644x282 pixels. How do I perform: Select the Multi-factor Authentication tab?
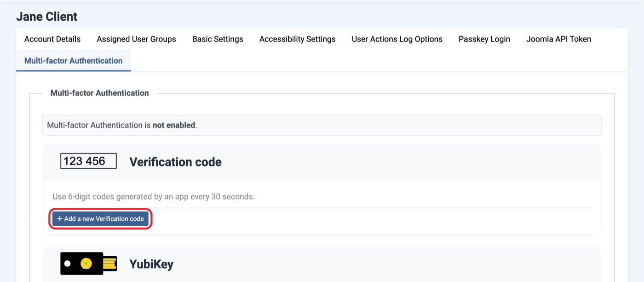[x=73, y=61]
